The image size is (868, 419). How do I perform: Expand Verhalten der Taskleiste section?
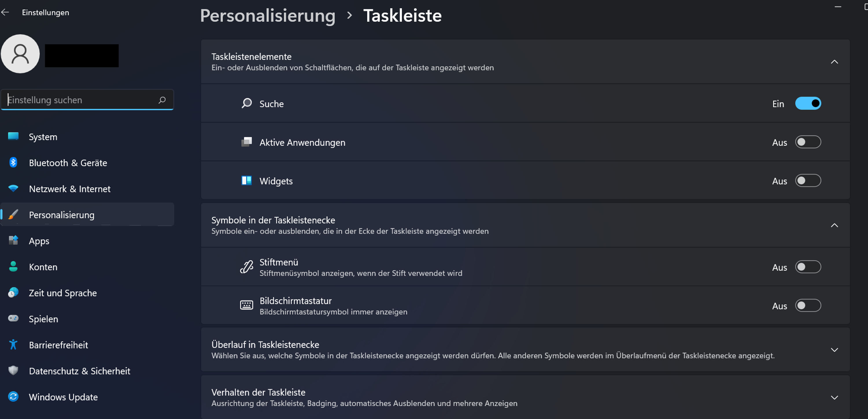coord(834,397)
